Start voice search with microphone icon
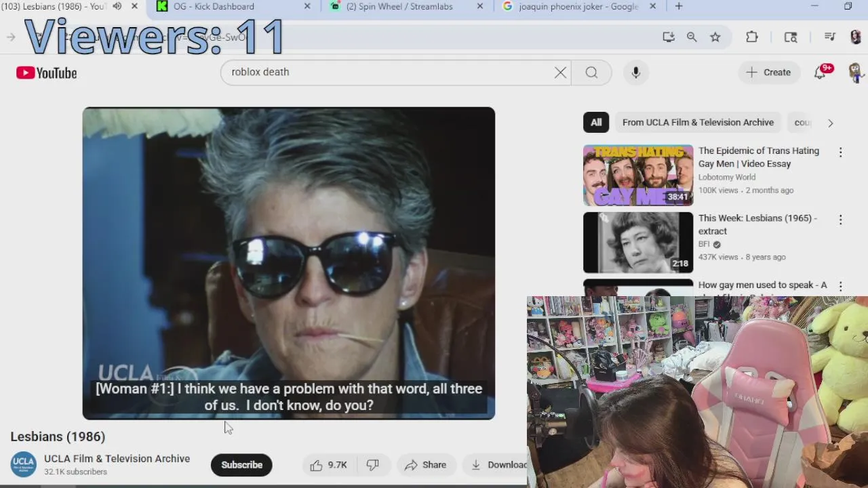This screenshot has width=868, height=488. 635,73
